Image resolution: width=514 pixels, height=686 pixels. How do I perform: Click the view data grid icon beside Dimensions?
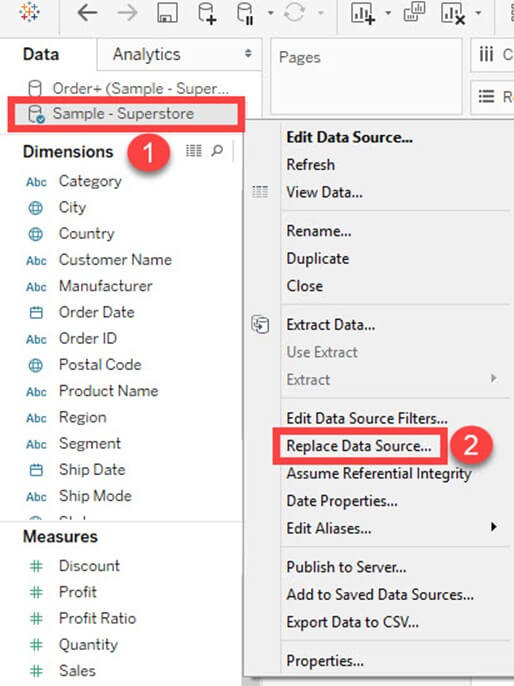click(x=194, y=151)
